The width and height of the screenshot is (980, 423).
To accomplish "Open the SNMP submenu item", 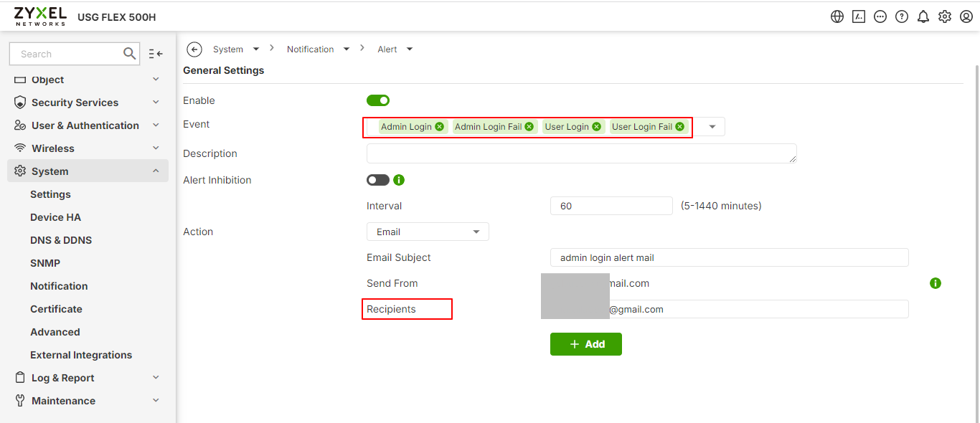I will pyautogui.click(x=45, y=263).
